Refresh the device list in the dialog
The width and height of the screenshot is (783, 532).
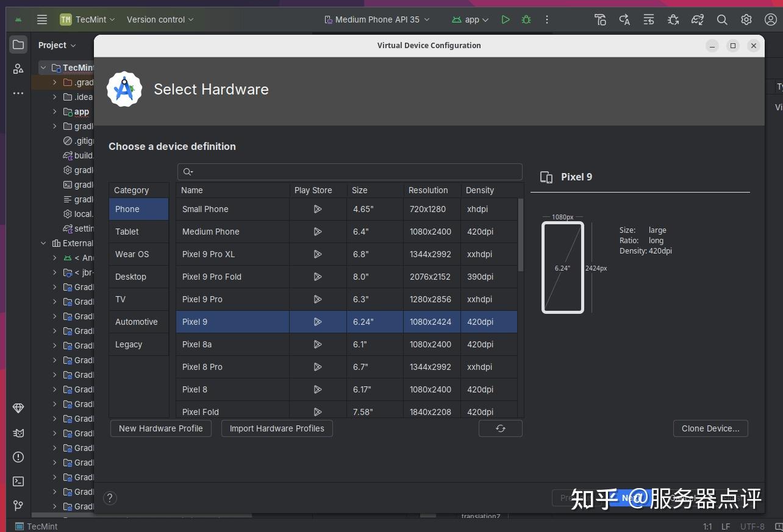click(x=500, y=428)
